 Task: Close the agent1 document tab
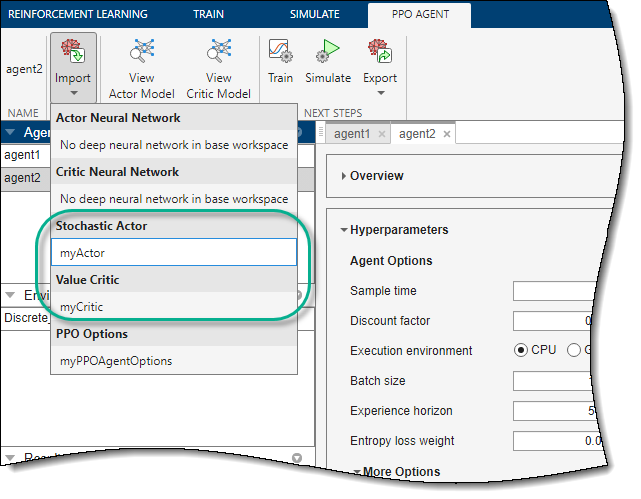(381, 134)
